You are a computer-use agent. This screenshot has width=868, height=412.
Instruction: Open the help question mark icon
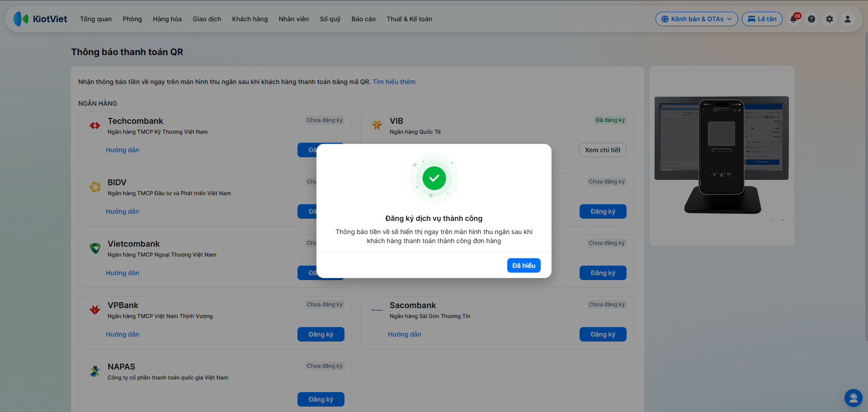pyautogui.click(x=811, y=19)
